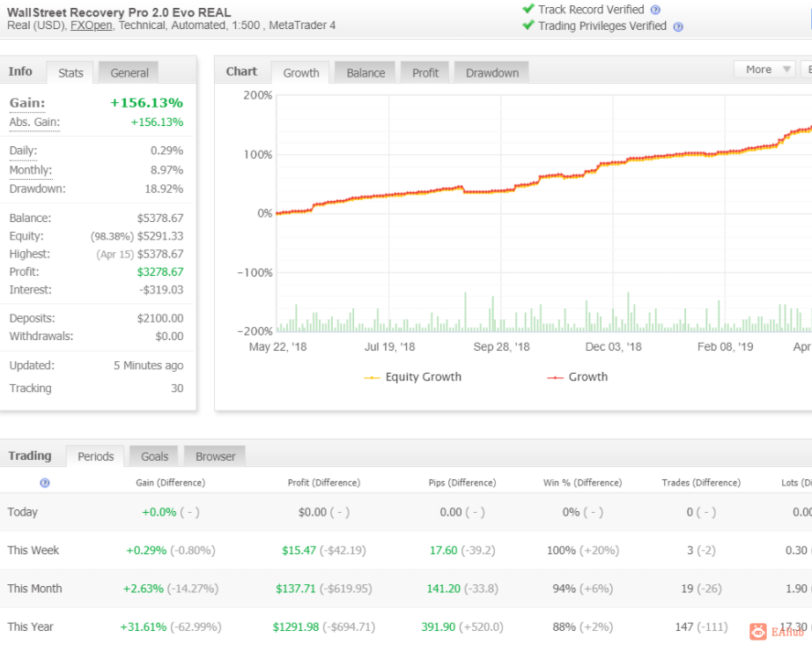The height and width of the screenshot is (645, 812).
Task: Open the Periods trading tab
Action: coord(95,456)
